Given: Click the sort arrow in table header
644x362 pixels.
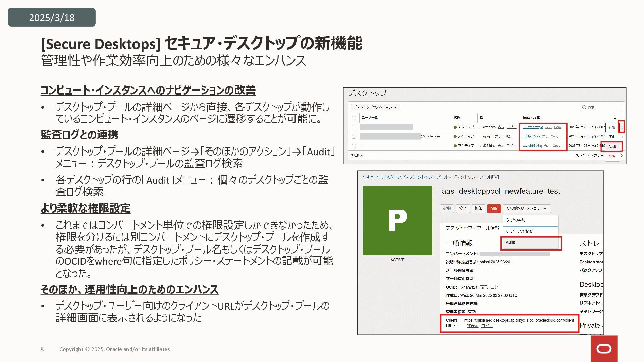Looking at the screenshot, I should point(615,118).
